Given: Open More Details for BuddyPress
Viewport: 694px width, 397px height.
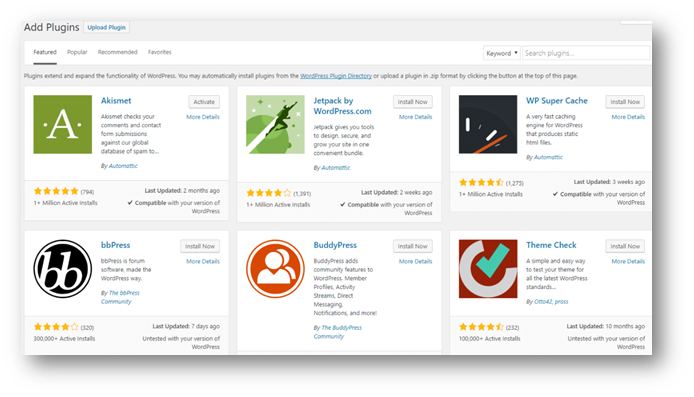Looking at the screenshot, I should tap(415, 261).
